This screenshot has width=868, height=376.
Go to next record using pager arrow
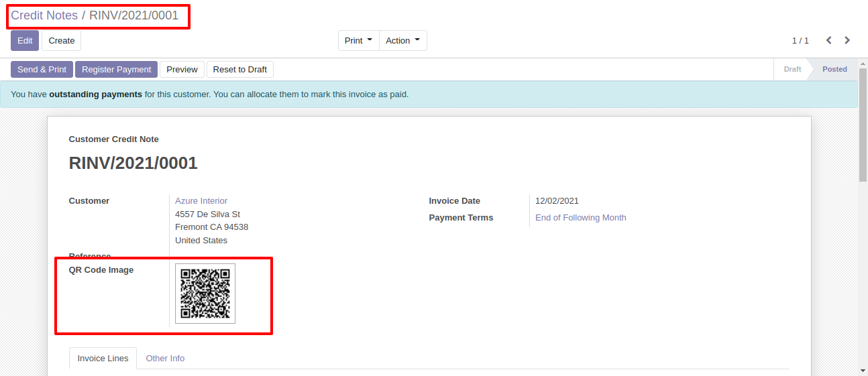tap(847, 40)
